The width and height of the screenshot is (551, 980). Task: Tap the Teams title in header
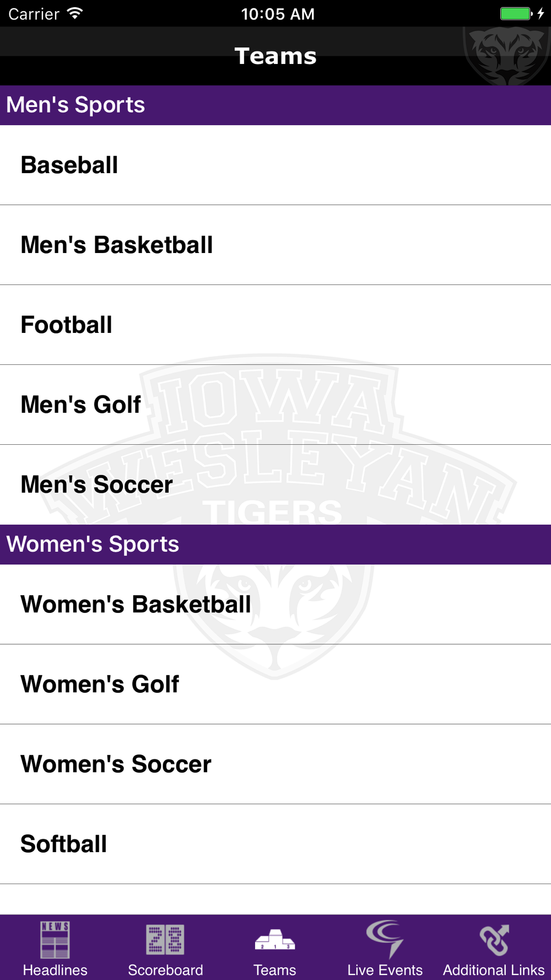[275, 56]
